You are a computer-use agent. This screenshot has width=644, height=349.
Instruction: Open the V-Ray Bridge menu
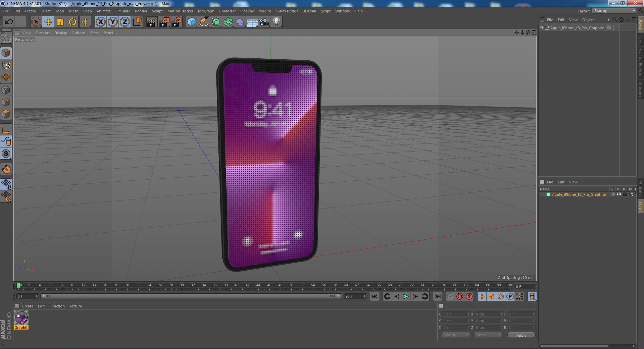tap(287, 11)
